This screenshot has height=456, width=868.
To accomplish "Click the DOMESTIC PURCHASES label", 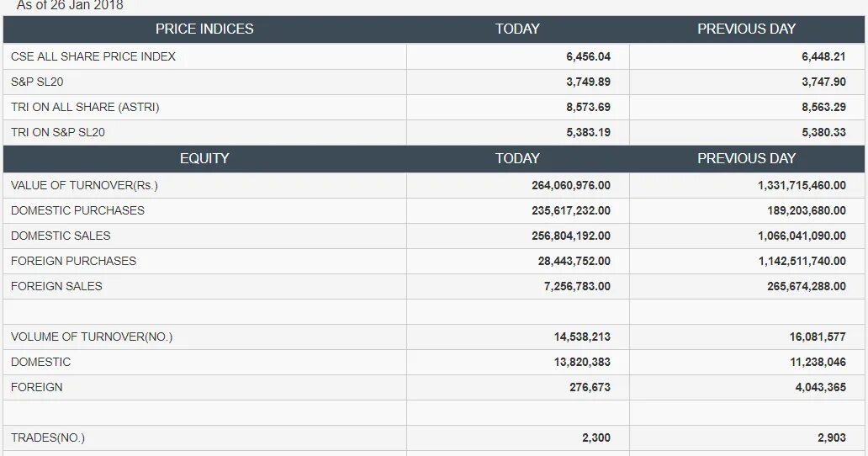I will tap(77, 210).
